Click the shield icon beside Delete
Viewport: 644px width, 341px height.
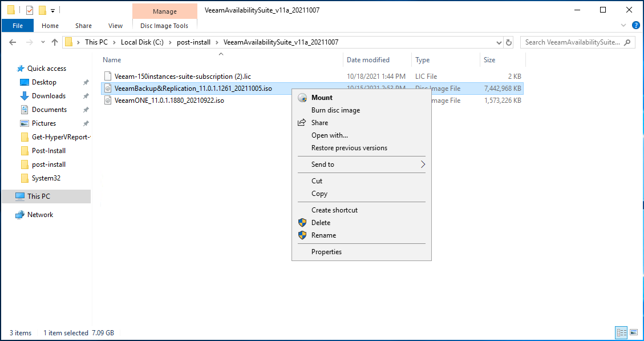pyautogui.click(x=302, y=223)
